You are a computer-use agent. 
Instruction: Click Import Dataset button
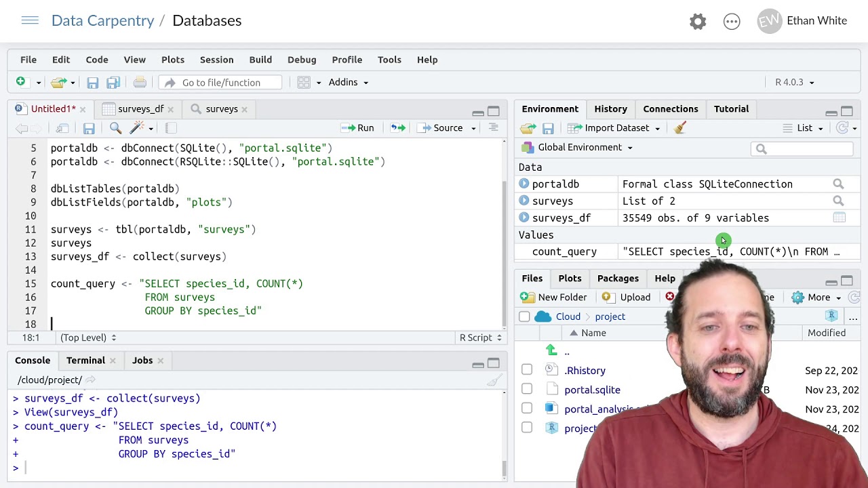[613, 127]
